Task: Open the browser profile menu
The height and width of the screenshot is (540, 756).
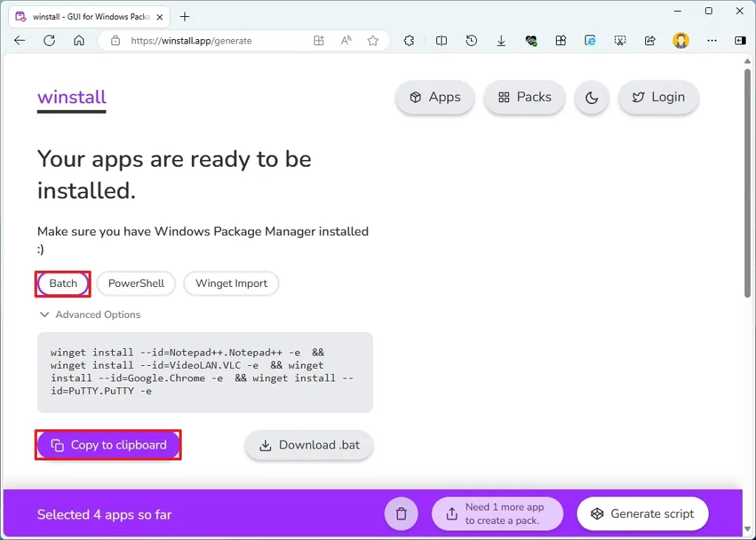Action: pos(681,41)
